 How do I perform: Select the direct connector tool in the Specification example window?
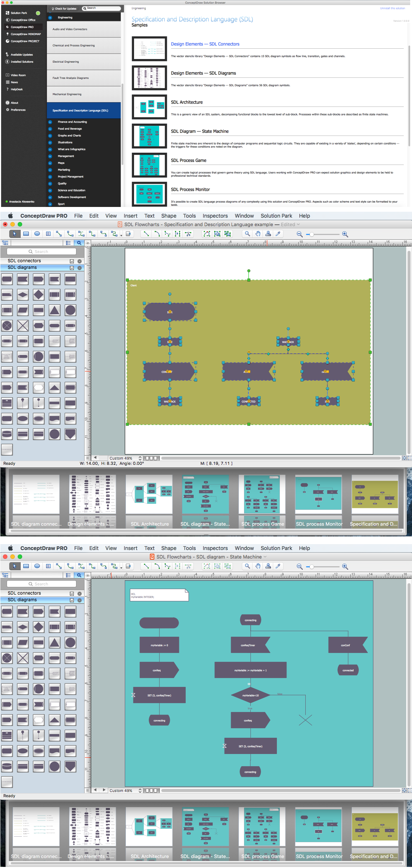point(59,234)
